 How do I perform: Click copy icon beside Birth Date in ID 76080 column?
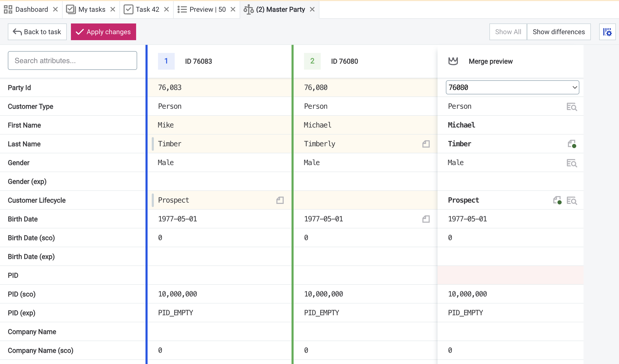pyautogui.click(x=426, y=219)
